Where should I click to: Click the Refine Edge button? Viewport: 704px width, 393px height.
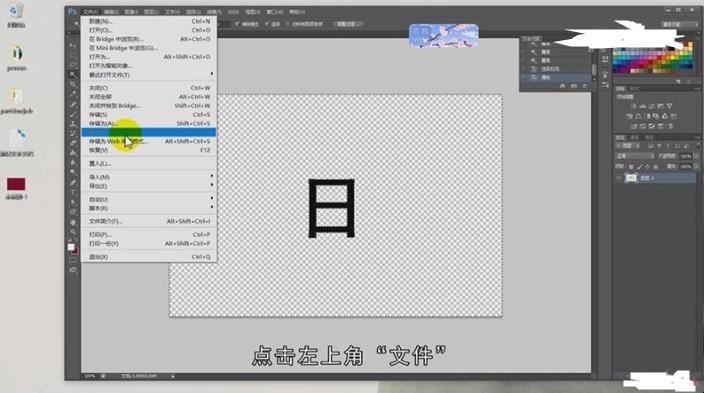coord(348,24)
